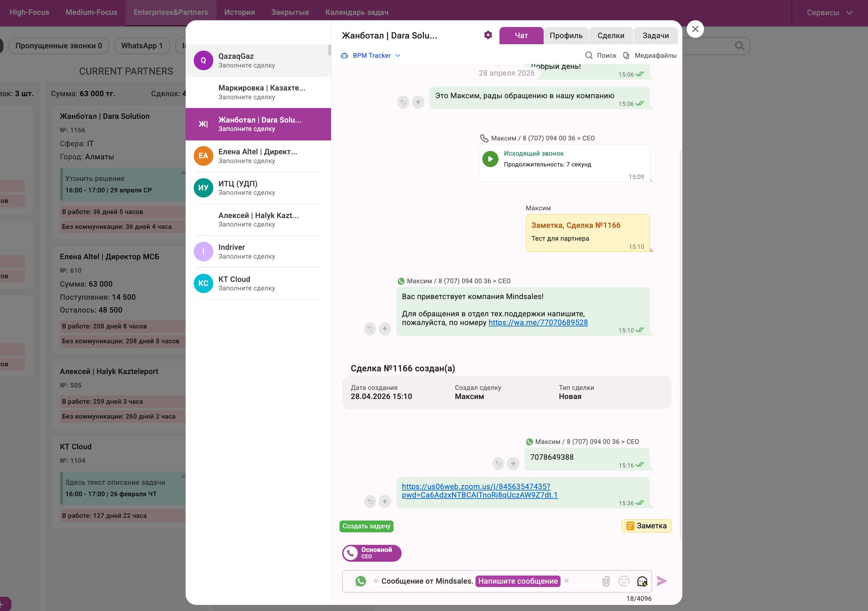Click the WhatsApp channel icon in input

click(361, 581)
